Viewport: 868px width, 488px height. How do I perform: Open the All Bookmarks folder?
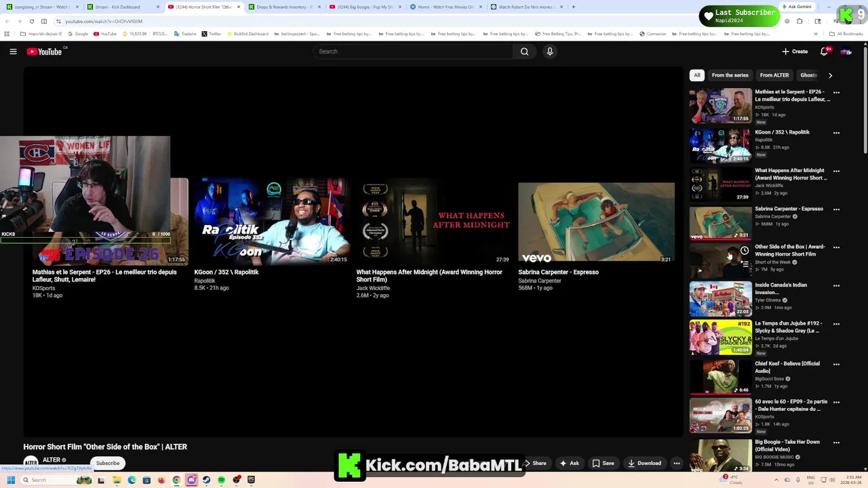(846, 34)
